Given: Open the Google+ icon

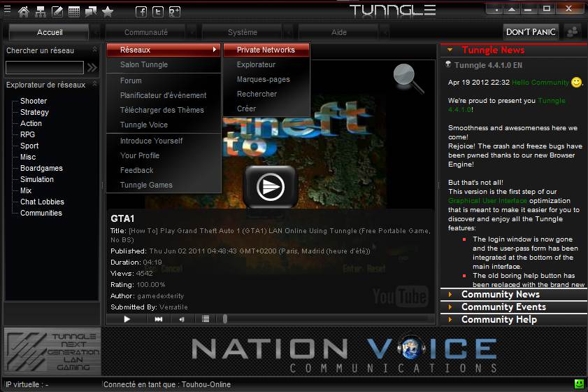Looking at the screenshot, I should coord(175,12).
